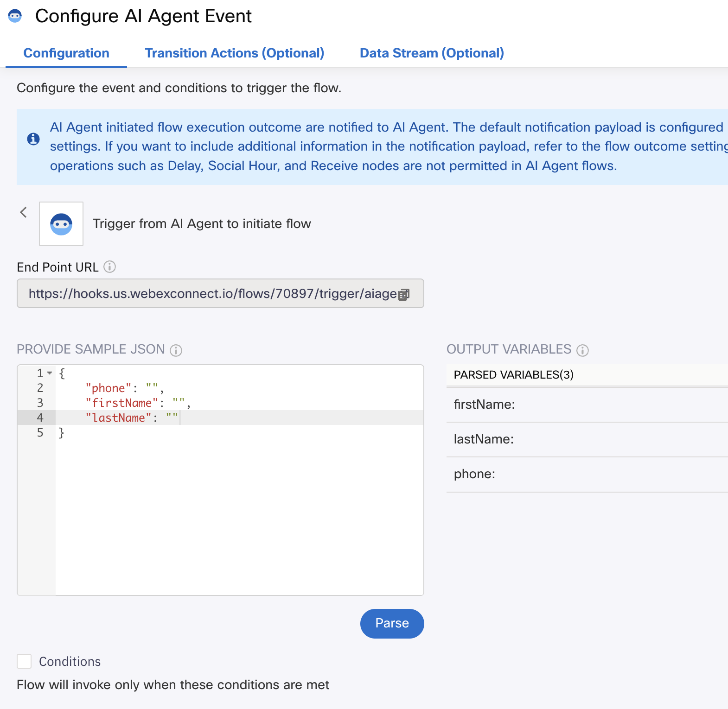This screenshot has height=709, width=728.
Task: Click in the End Point URL field
Action: pos(220,293)
